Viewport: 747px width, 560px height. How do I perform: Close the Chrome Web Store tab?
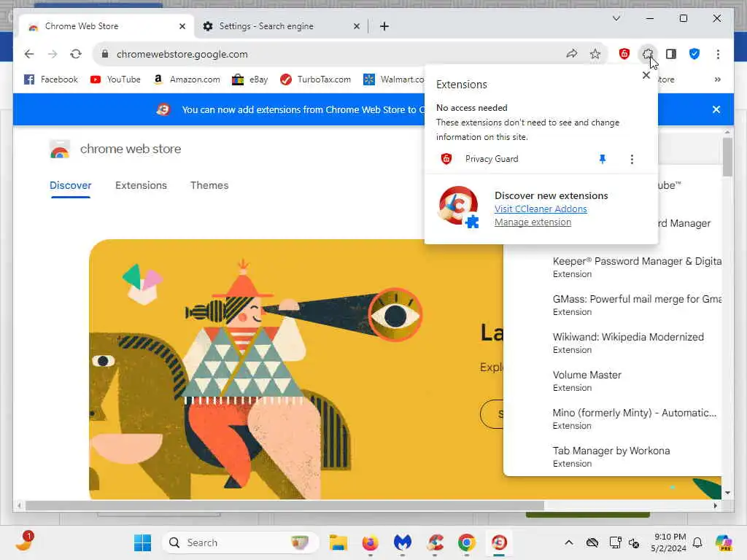(x=182, y=26)
